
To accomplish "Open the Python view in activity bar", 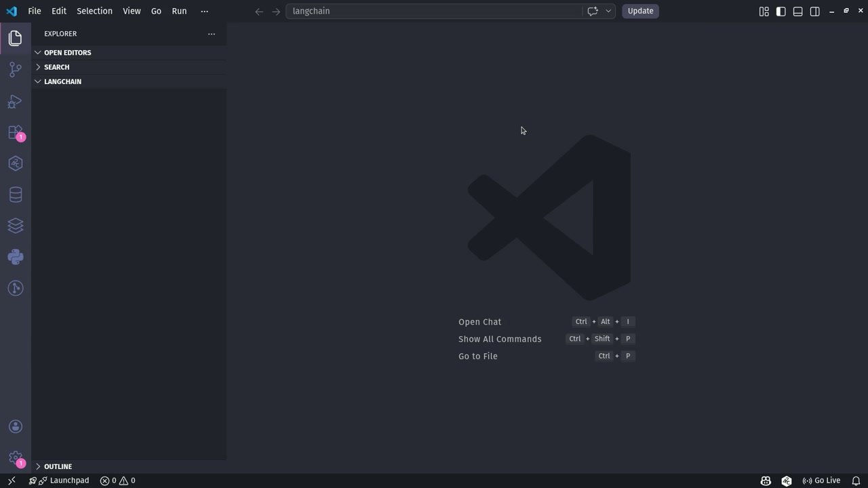I will point(15,257).
